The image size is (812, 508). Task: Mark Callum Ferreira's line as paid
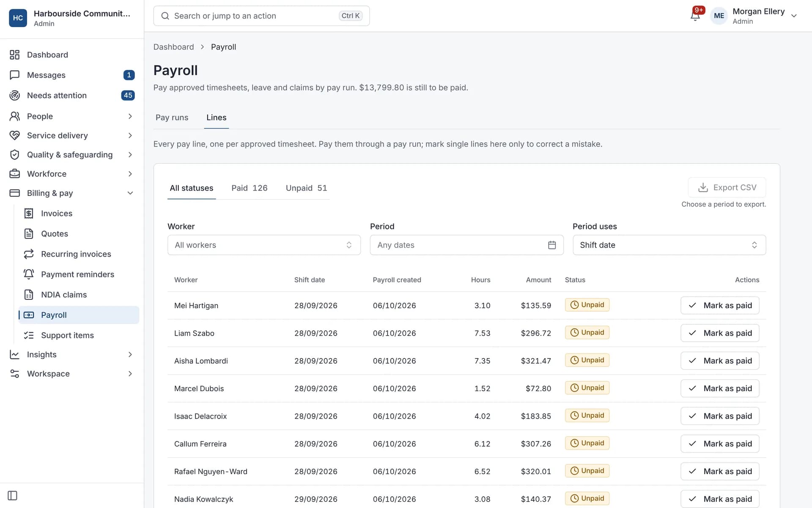pos(720,444)
